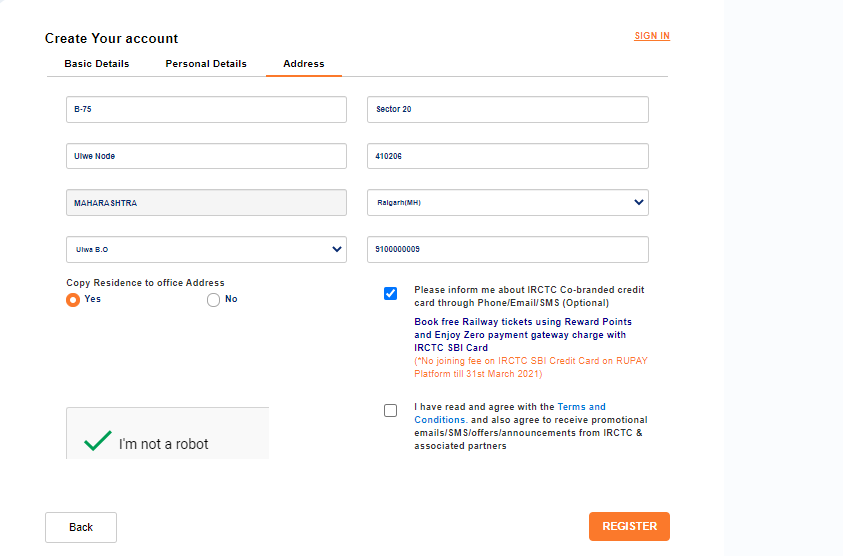Viewport: 843px width, 556px height.
Task: Click the Back button
Action: [x=81, y=527]
